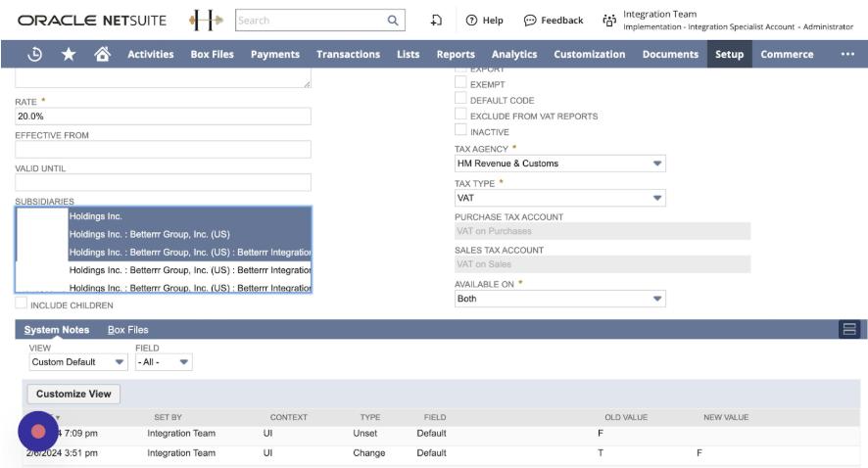868x468 pixels.
Task: Open the more menu ellipsis icon
Action: 847,54
